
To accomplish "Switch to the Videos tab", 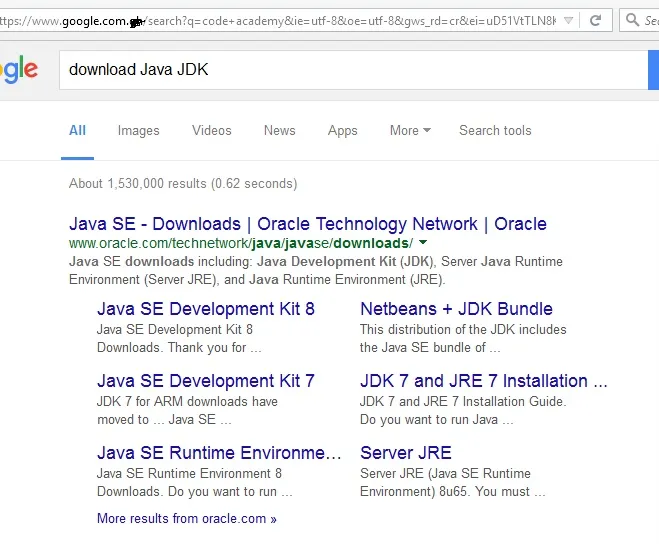I will (x=212, y=130).
